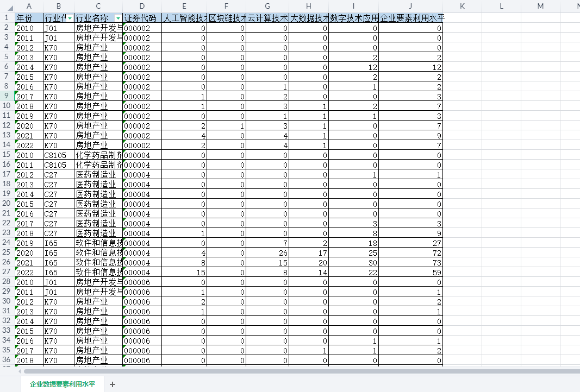This screenshot has height=392, width=580.
Task: Select cell A14 with year 2022
Action: pyautogui.click(x=29, y=145)
